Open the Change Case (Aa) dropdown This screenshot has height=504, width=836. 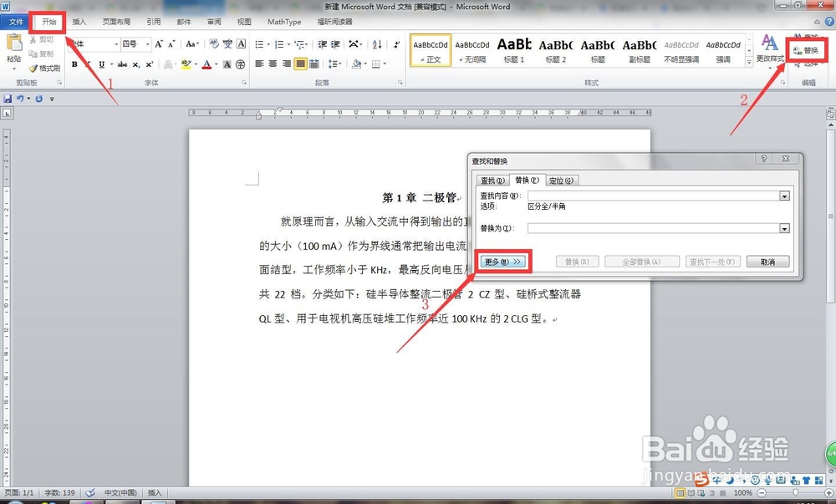point(192,44)
